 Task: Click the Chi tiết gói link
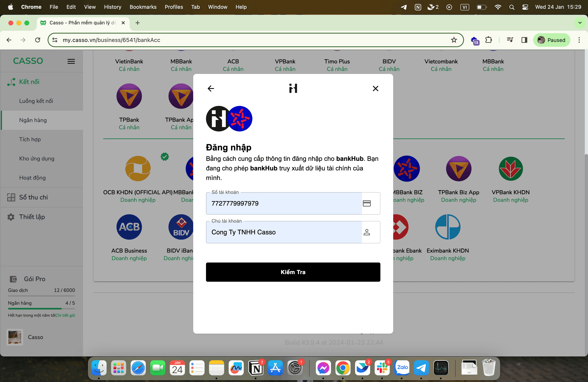(x=65, y=315)
